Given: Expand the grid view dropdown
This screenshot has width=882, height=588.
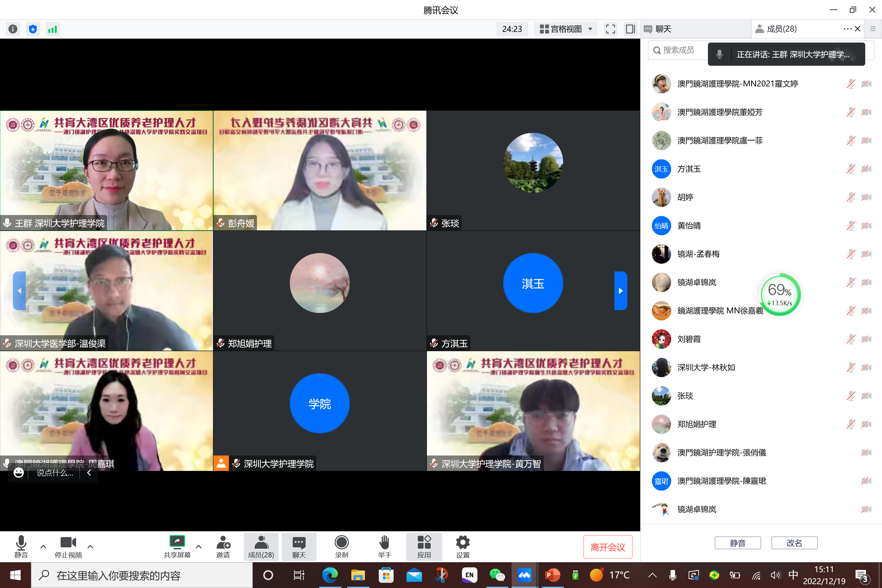Looking at the screenshot, I should click(566, 29).
